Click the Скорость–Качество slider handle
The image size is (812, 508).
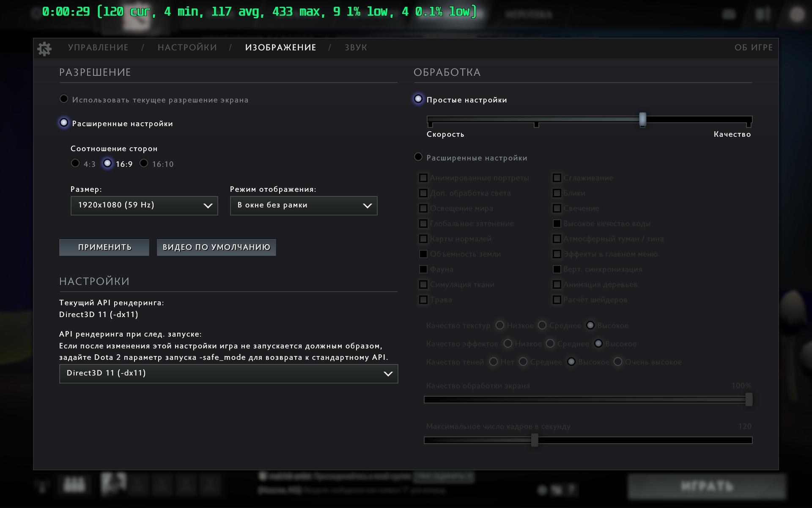[x=642, y=119]
